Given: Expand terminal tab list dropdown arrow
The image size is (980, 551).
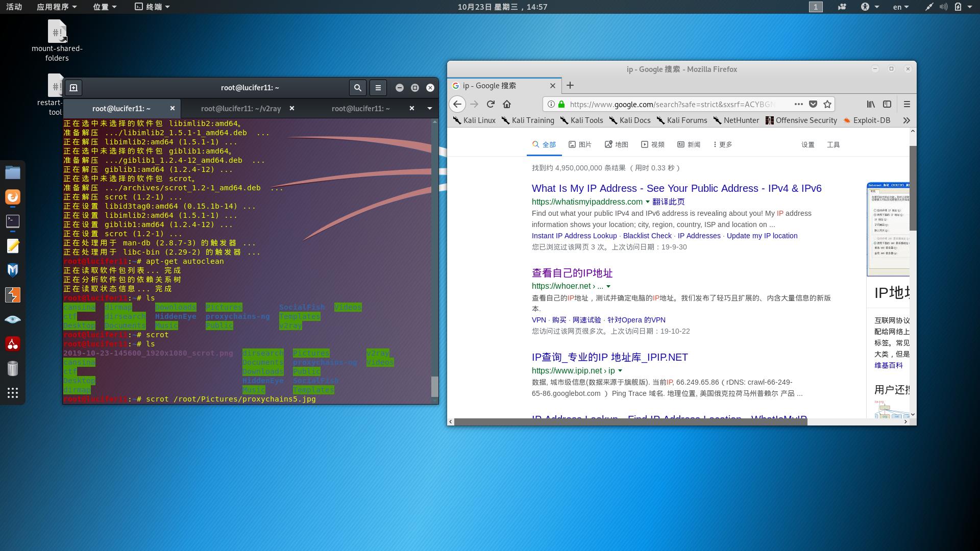Looking at the screenshot, I should [x=429, y=108].
